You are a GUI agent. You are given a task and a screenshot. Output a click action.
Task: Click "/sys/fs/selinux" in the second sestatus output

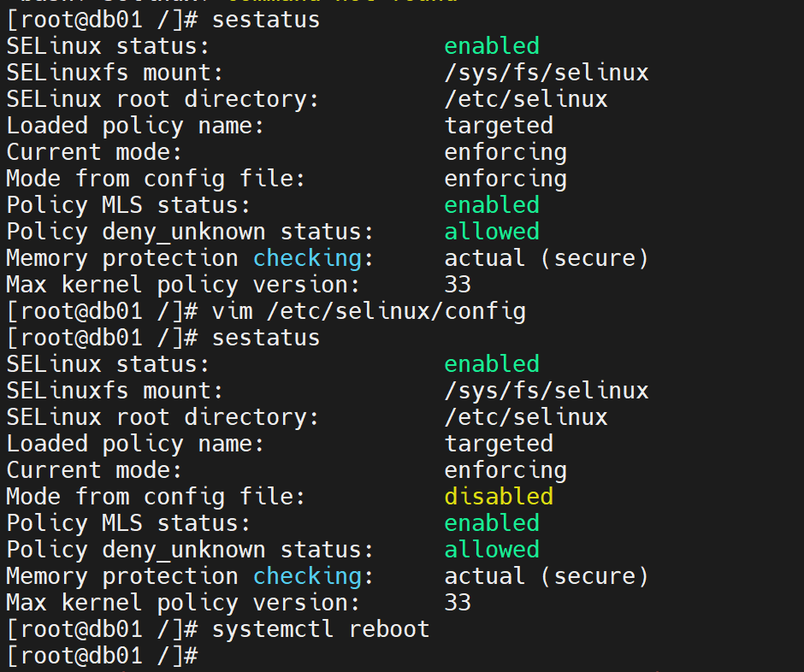546,391
